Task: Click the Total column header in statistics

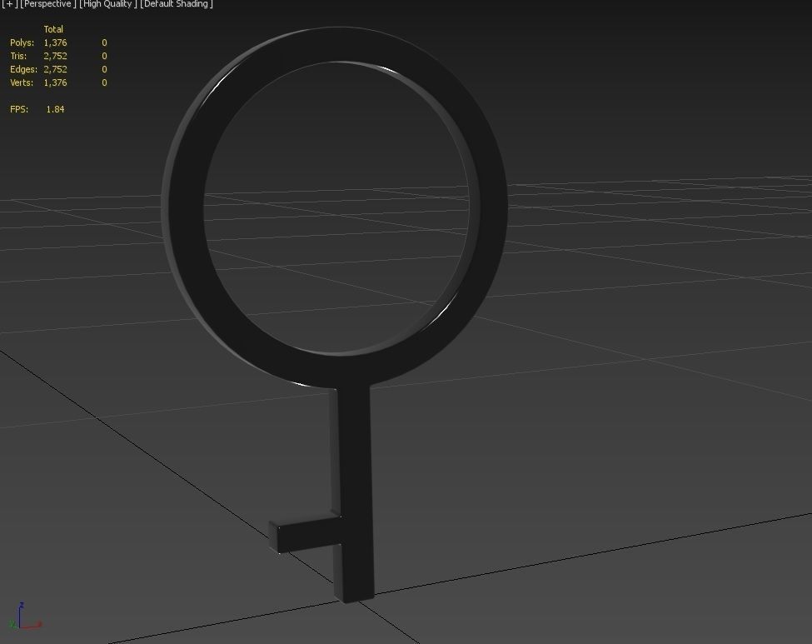Action: (53, 29)
